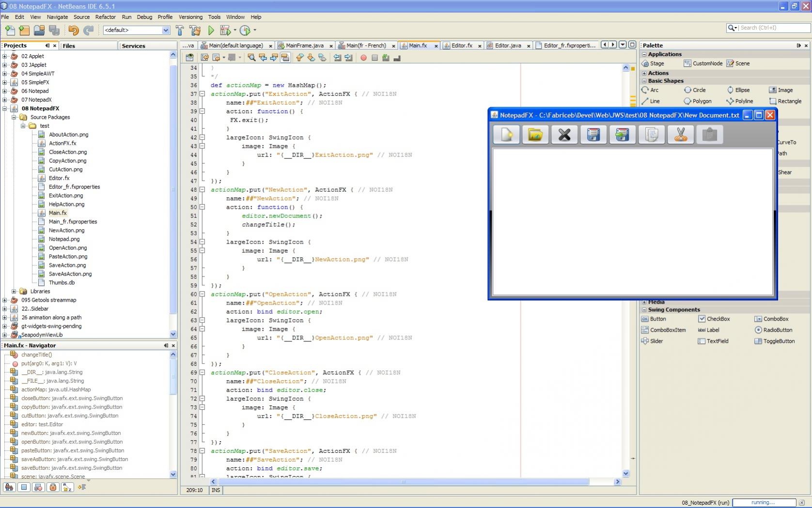Click the Paste clipboard button in NotepadFX
This screenshot has width=812, height=508.
tap(710, 135)
